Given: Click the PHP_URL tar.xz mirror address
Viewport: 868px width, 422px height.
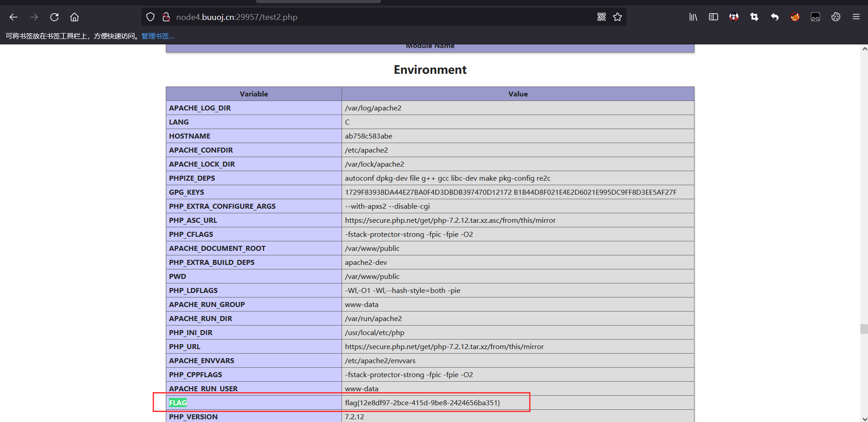Looking at the screenshot, I should [444, 346].
